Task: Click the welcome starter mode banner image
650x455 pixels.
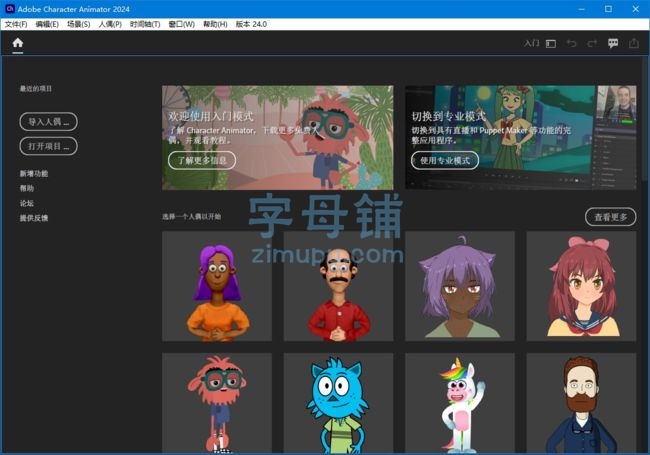Action: click(277, 138)
